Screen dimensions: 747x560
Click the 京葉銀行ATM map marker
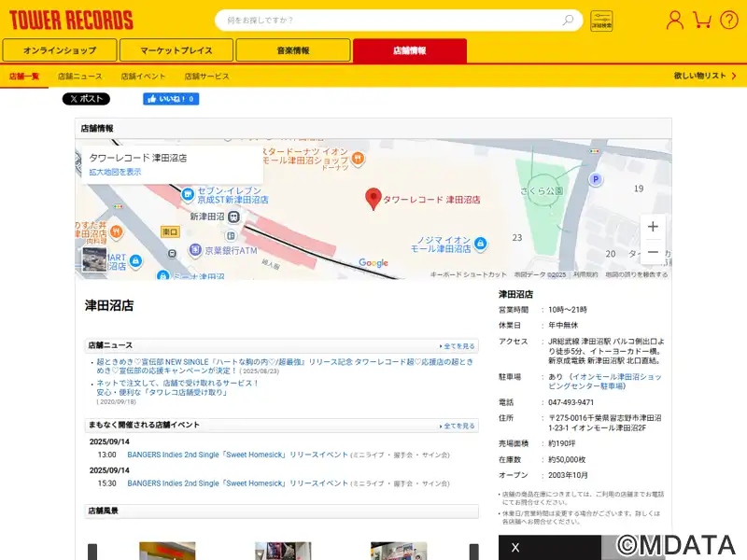tap(195, 249)
